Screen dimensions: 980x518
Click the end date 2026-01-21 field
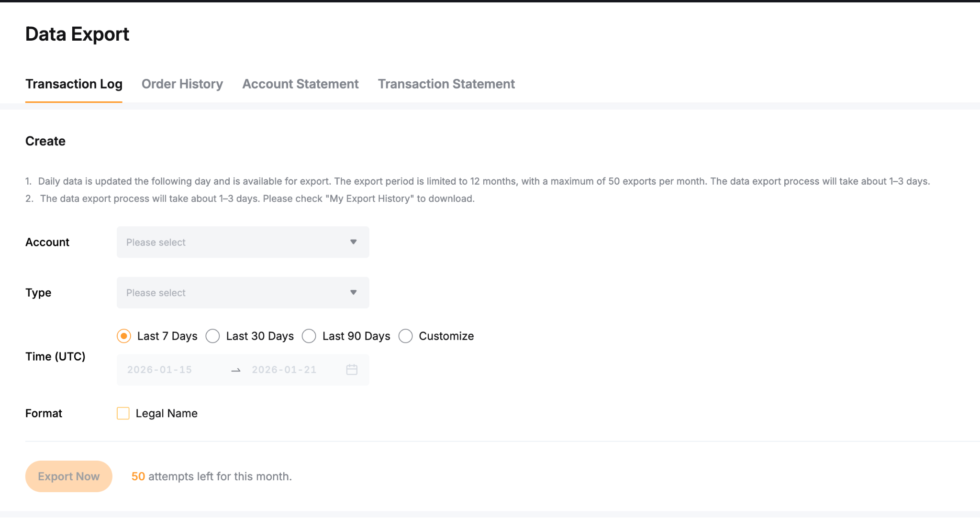284,370
